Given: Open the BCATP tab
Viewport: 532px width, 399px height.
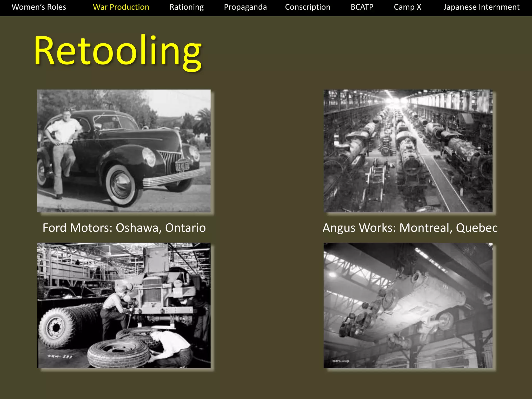Looking at the screenshot, I should point(362,7).
